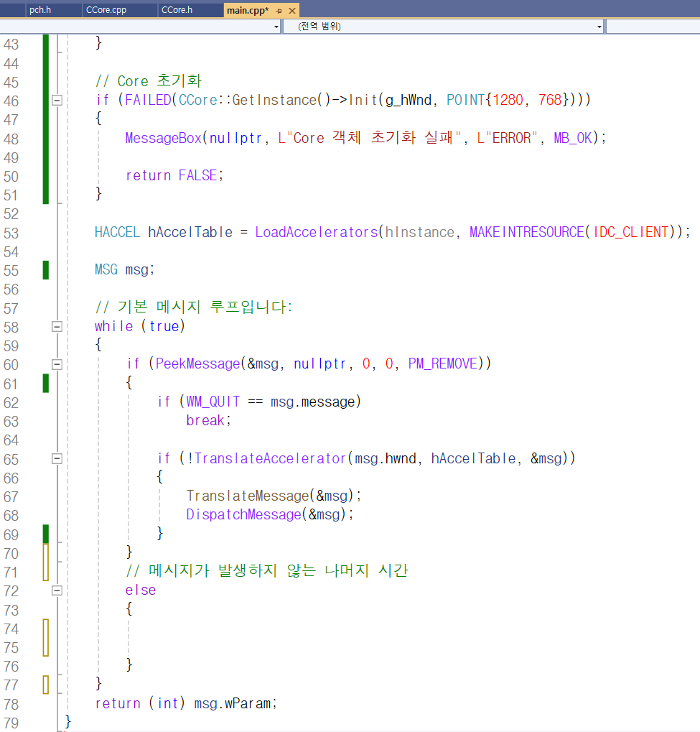Click the "// 기본 메시지 루프입니다:" comment
Screen dimensions: 700x732
coord(194,307)
